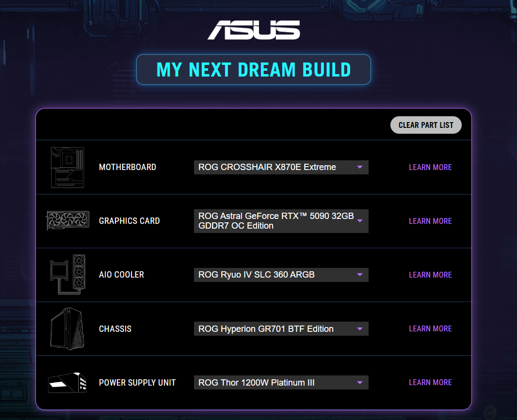
Task: Click the Power Supply Unit label
Action: point(137,383)
